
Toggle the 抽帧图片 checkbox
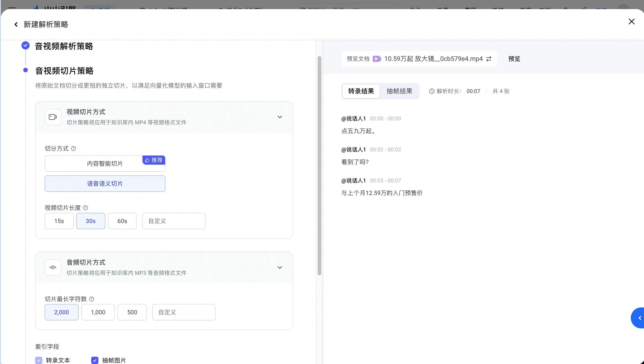(x=95, y=360)
